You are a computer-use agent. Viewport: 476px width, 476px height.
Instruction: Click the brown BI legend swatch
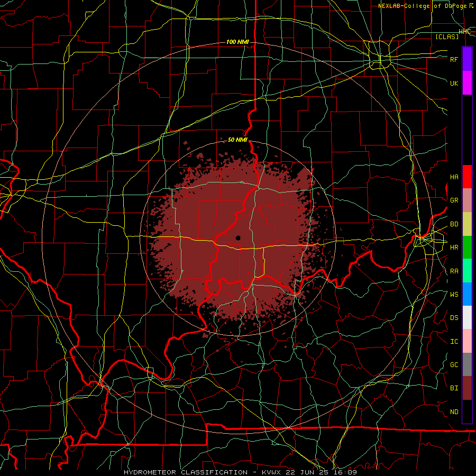pos(467,388)
